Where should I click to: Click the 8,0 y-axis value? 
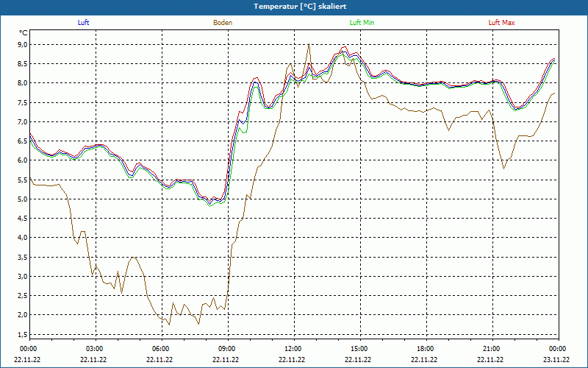23,83
